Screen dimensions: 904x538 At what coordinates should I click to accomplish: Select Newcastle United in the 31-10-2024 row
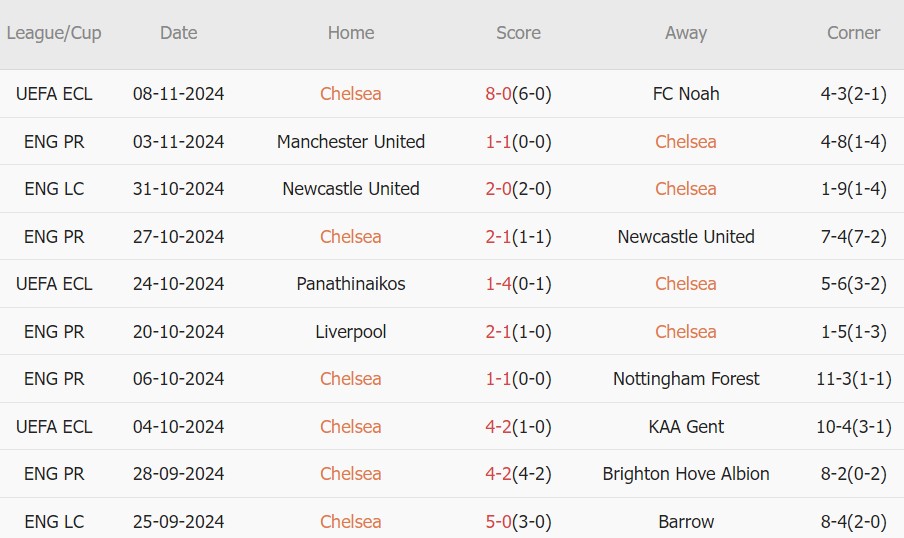pos(351,189)
